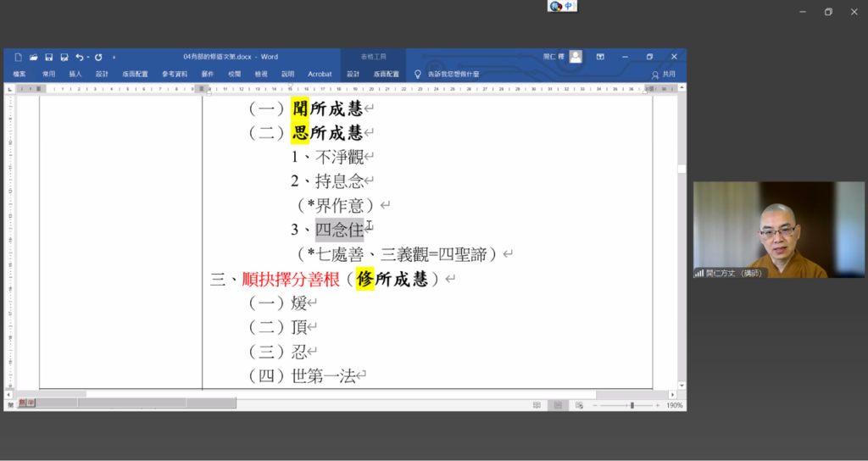Click the New document icon in quick access toolbar
The width and height of the screenshot is (868, 461).
click(x=18, y=57)
